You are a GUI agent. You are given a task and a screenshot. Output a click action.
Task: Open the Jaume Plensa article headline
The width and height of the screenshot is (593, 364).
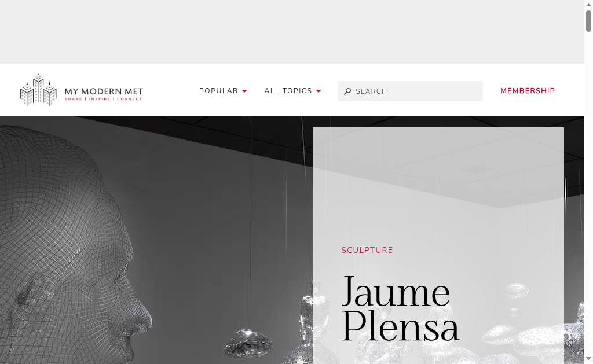tap(400, 308)
